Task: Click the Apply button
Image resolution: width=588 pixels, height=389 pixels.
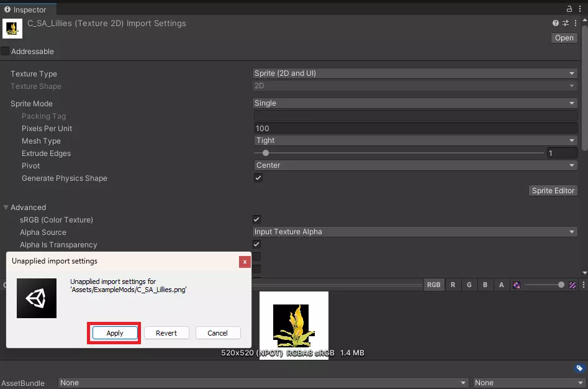Action: pos(115,332)
